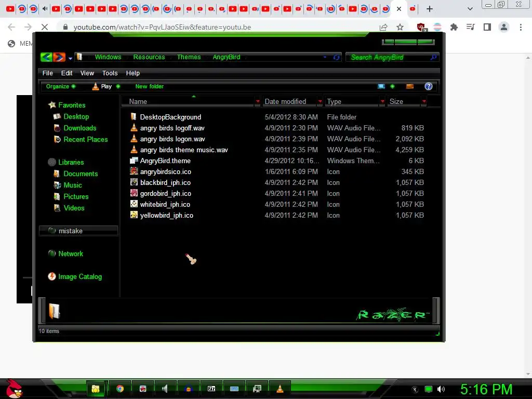This screenshot has height=399, width=532.
Task: Expand the Play options dropdown dot
Action: (118, 87)
